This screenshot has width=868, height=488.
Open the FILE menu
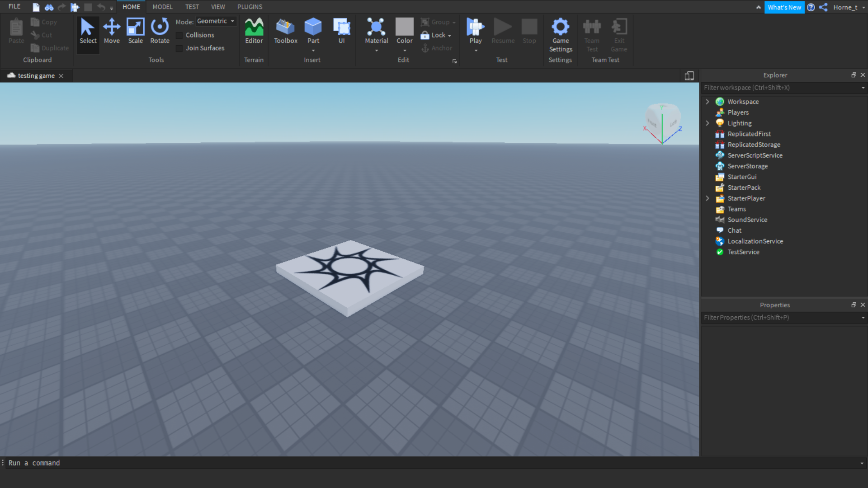point(14,7)
